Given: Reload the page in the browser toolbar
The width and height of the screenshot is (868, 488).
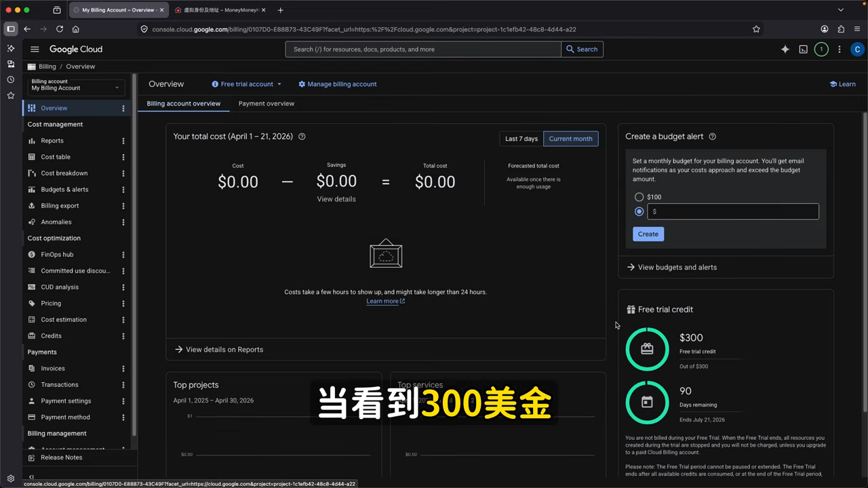Looking at the screenshot, I should [x=60, y=29].
